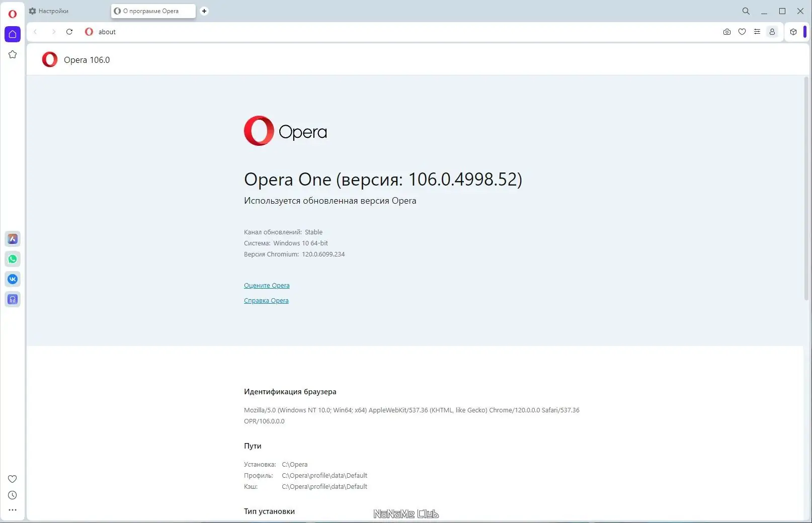
Task: Open Pinboards heart icon at sidebar bottom
Action: (x=13, y=479)
